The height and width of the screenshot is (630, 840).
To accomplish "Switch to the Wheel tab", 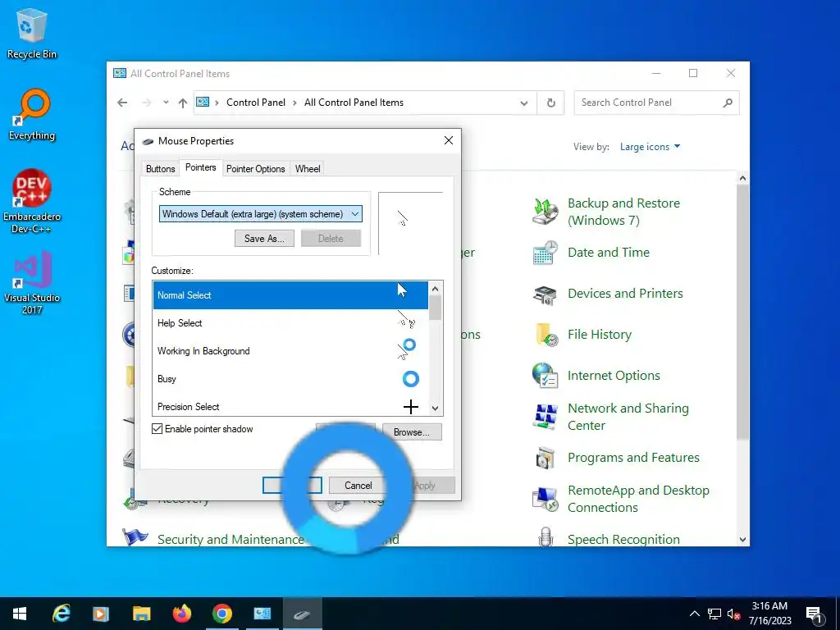I will [x=308, y=169].
